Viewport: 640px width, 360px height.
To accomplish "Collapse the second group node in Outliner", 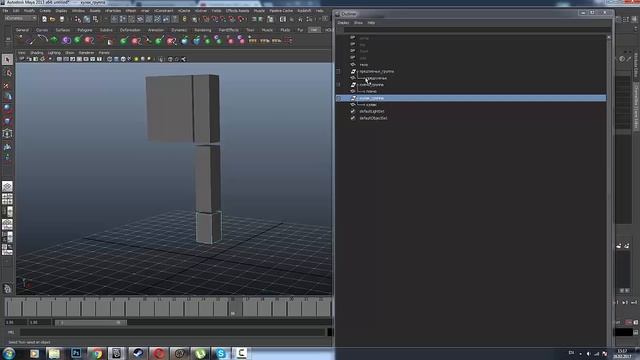I will [x=338, y=85].
